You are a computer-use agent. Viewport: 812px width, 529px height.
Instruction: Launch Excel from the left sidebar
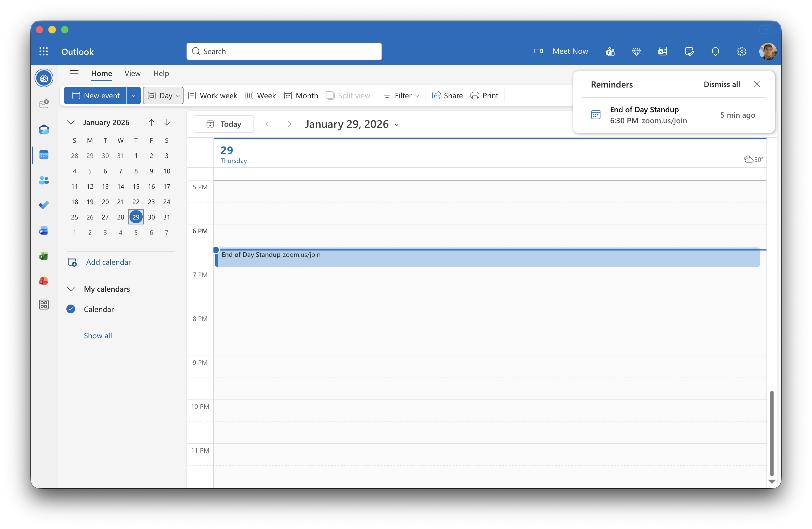coord(44,256)
